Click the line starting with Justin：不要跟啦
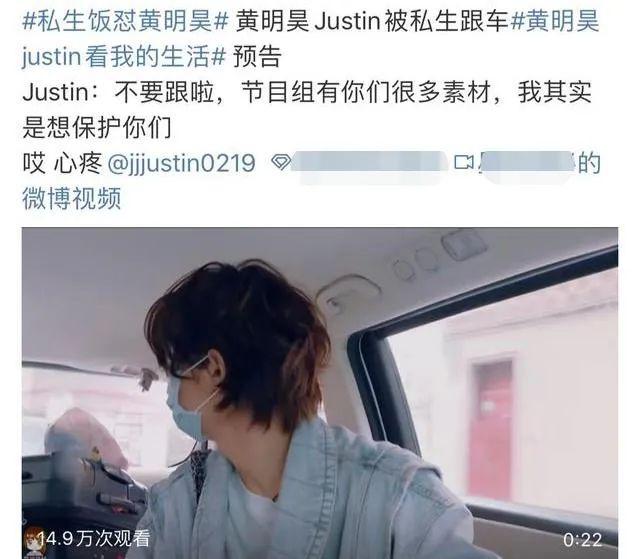 click(307, 92)
